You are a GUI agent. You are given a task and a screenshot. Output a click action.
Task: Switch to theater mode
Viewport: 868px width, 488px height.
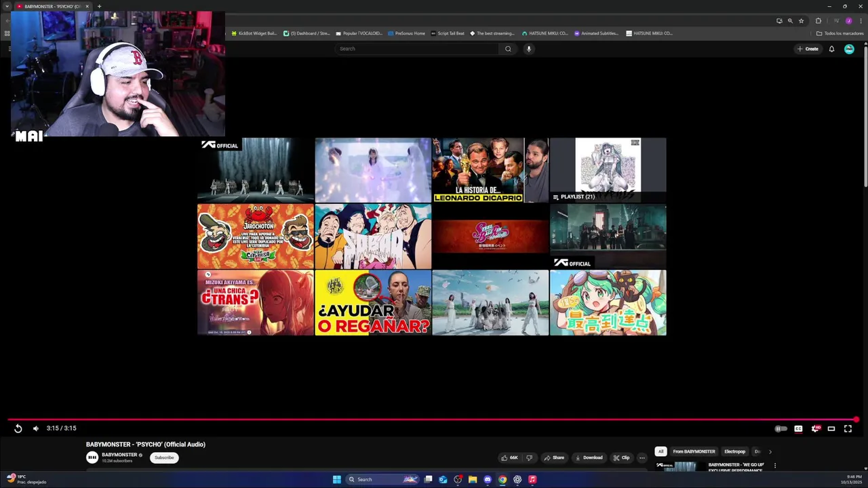pos(831,428)
